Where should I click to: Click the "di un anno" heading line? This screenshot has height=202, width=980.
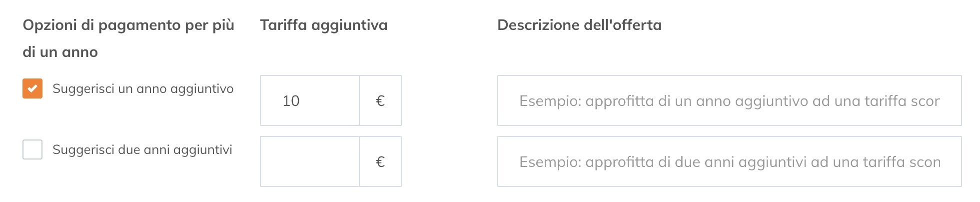[x=60, y=52]
